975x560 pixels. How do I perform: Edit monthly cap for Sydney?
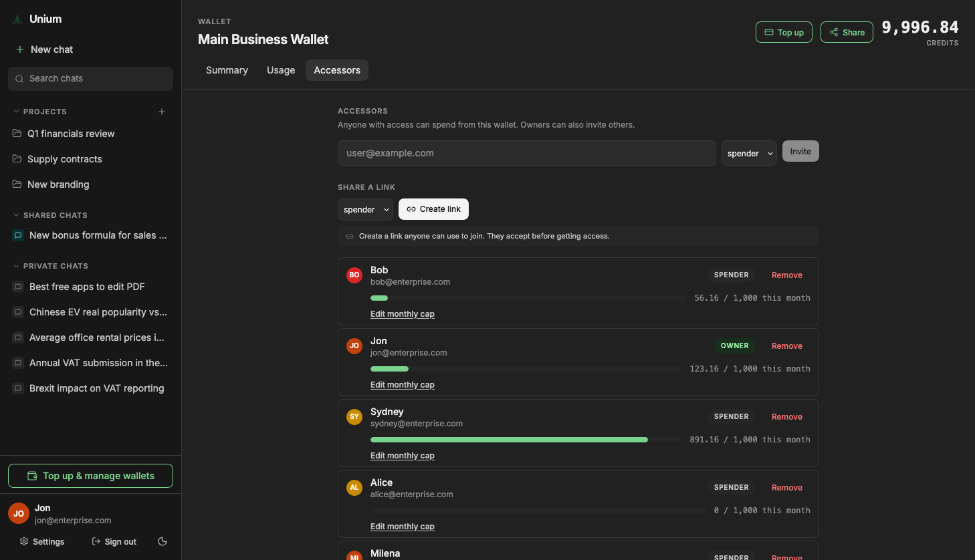click(x=403, y=456)
